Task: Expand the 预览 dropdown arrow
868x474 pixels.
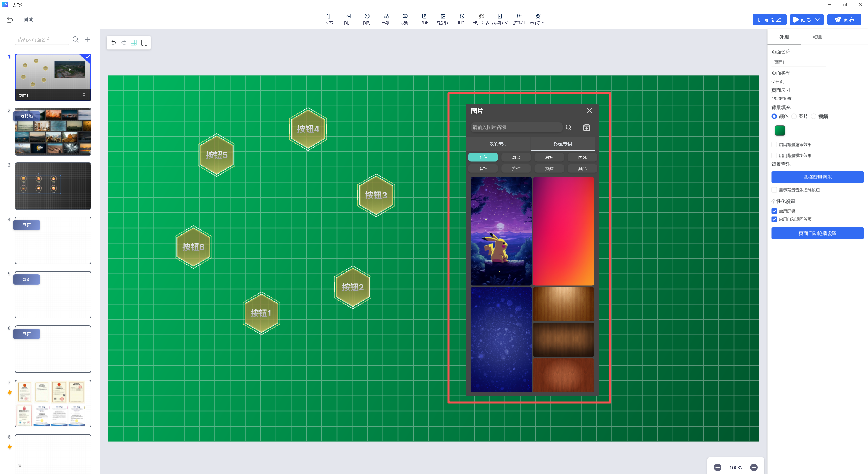Action: point(818,19)
